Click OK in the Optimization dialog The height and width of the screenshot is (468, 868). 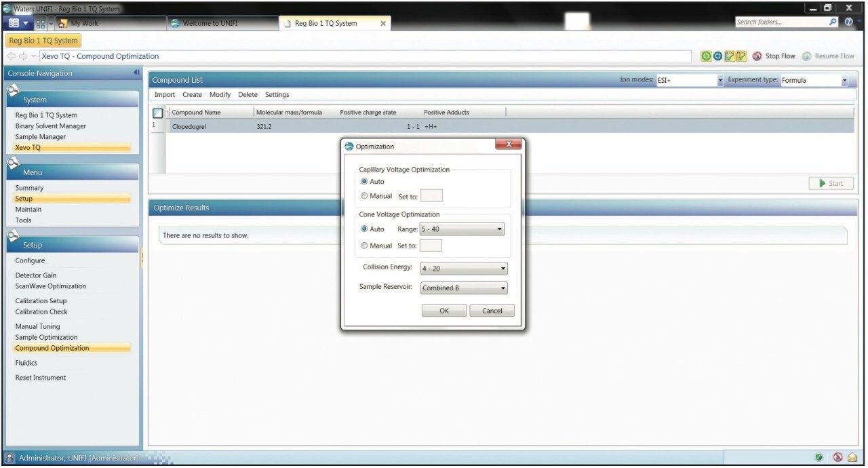(x=444, y=311)
